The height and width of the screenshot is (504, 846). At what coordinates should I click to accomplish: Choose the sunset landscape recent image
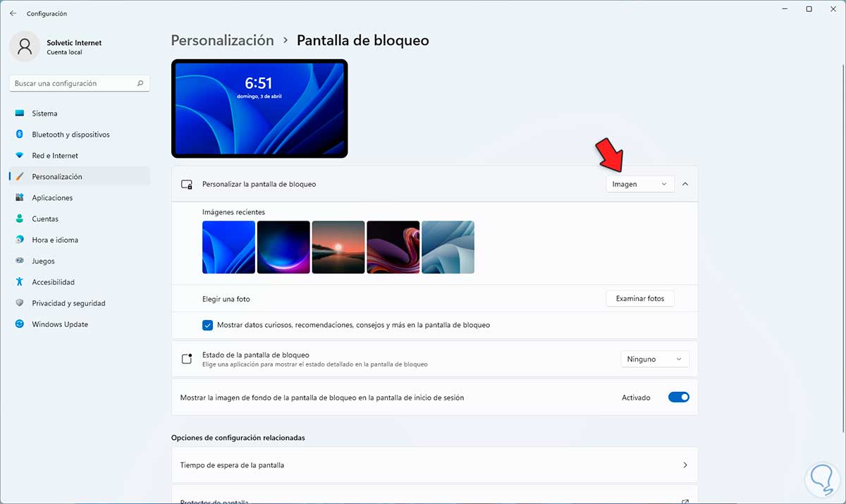coord(338,247)
